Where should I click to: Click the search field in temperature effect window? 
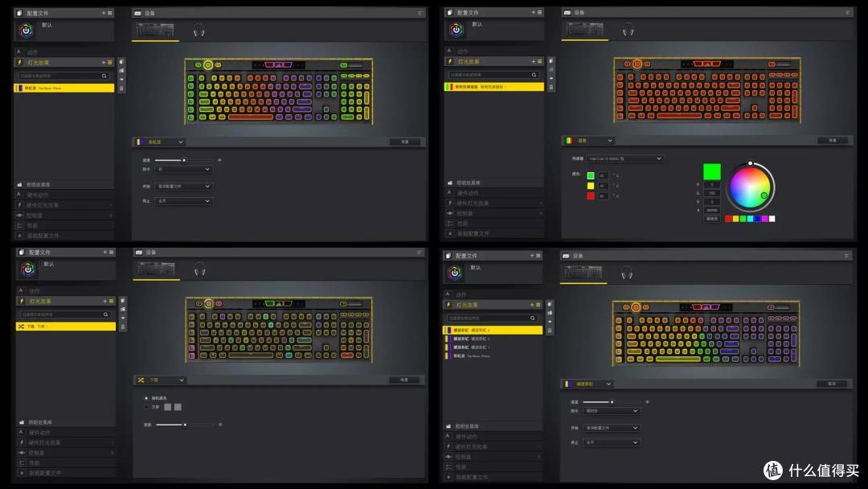point(493,75)
